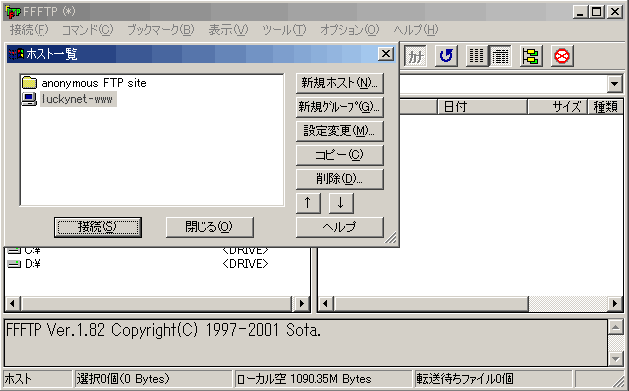Click the 日付 column header
This screenshot has height=391, width=629.
tap(482, 107)
